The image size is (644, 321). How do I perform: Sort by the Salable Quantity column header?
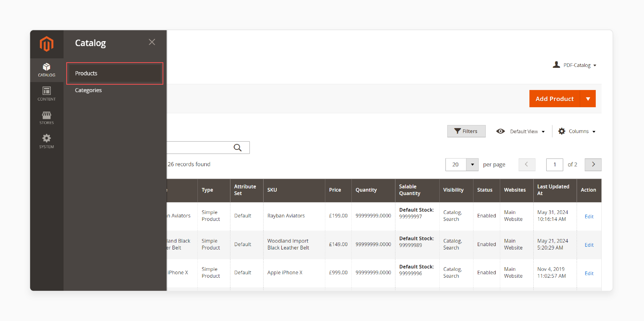417,190
